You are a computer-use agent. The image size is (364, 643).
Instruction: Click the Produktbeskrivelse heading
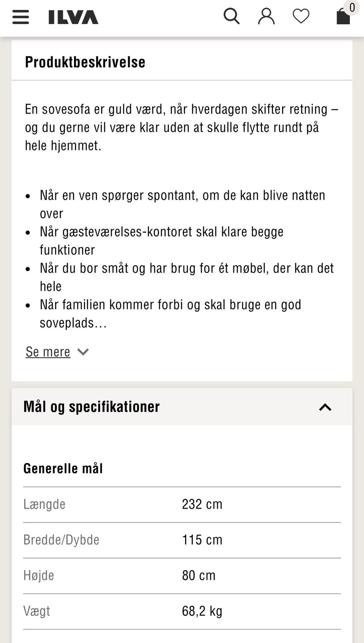[85, 62]
